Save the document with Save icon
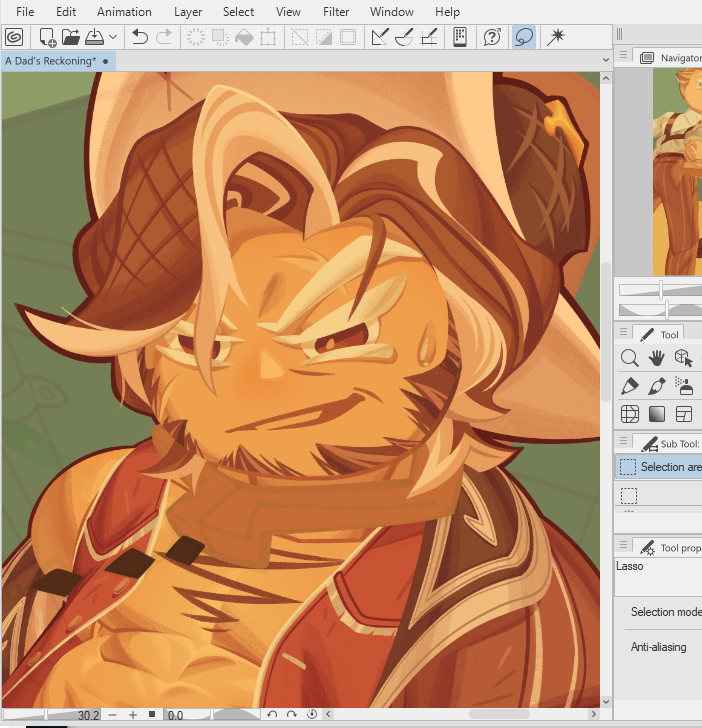This screenshot has height=728, width=702. 95,37
